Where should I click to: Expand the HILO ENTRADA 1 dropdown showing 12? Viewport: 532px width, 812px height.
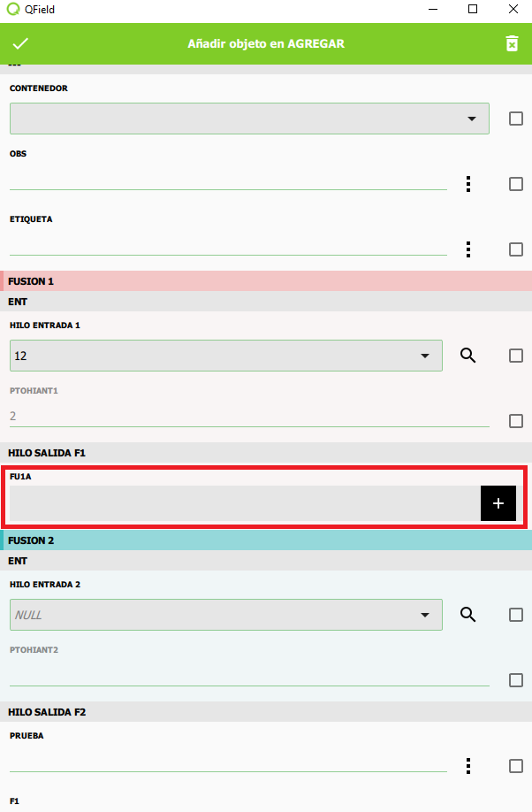226,356
